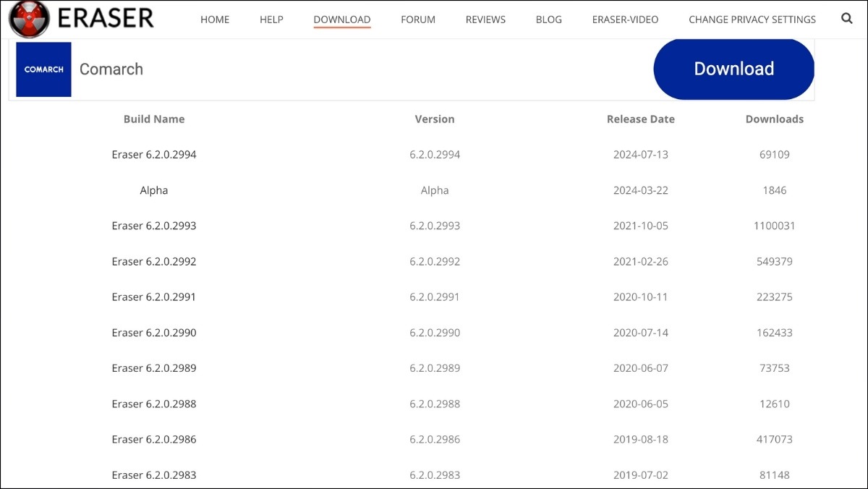This screenshot has width=868, height=489.
Task: Open the search magnifier icon
Action: [x=847, y=19]
